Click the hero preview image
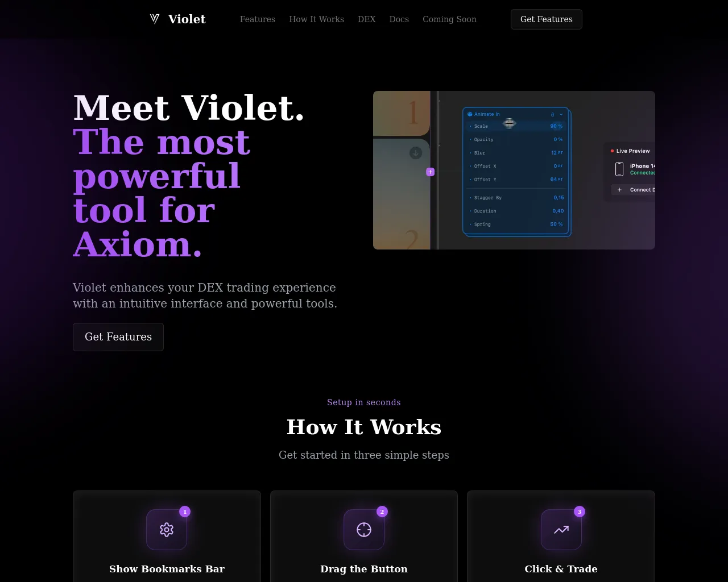 tap(514, 170)
